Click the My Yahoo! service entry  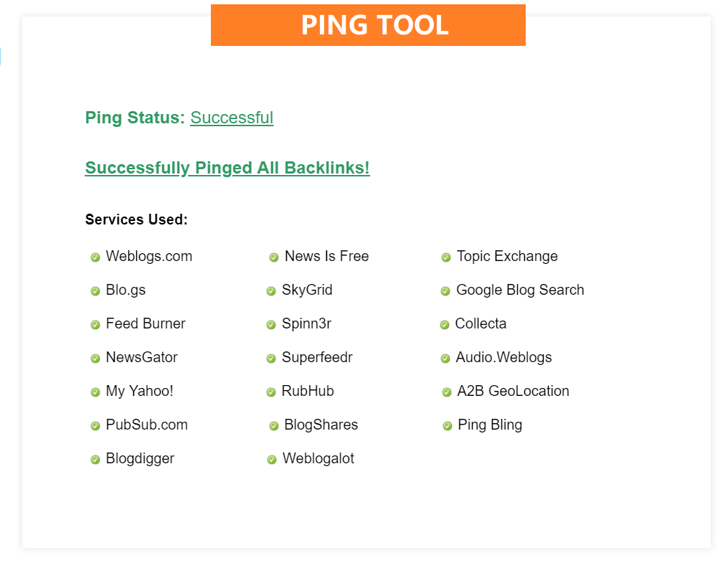coord(140,391)
